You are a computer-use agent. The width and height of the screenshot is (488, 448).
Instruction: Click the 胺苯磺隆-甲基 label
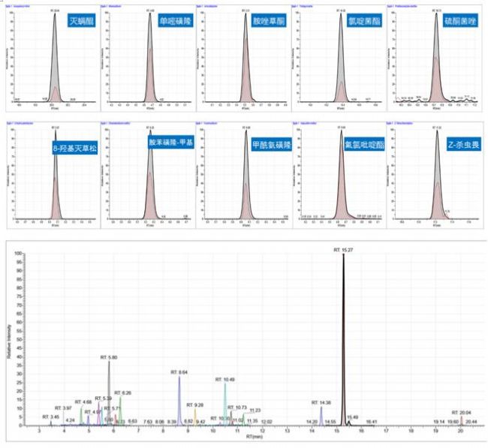(x=172, y=143)
